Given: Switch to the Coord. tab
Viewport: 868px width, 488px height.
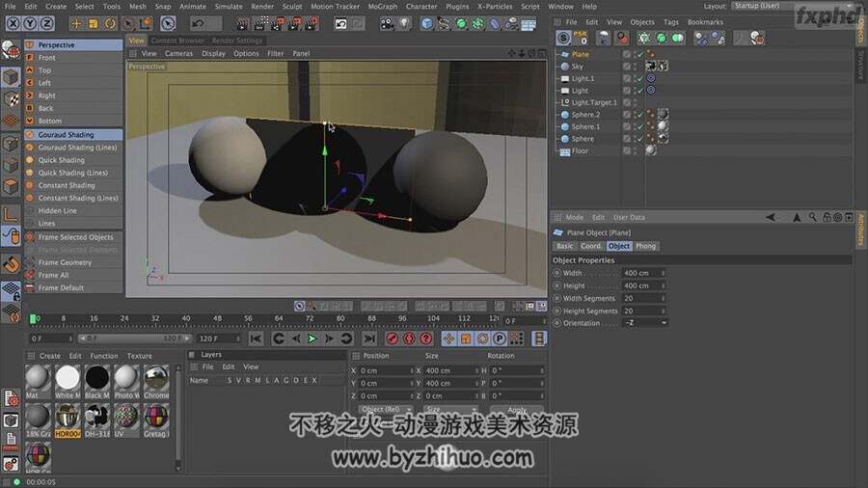Looking at the screenshot, I should 590,246.
